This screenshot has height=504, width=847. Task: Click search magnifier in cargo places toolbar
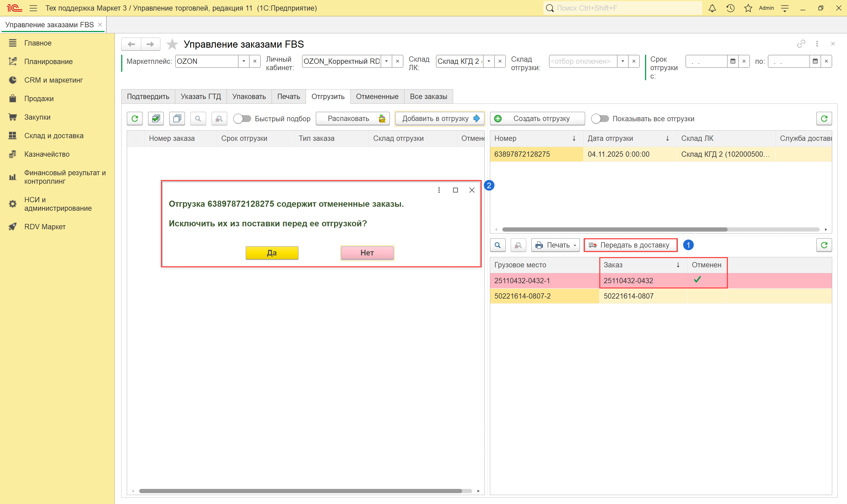tap(498, 245)
